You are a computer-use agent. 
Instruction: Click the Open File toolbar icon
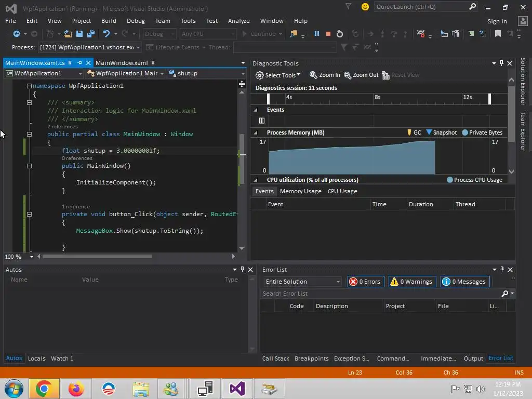coord(68,34)
